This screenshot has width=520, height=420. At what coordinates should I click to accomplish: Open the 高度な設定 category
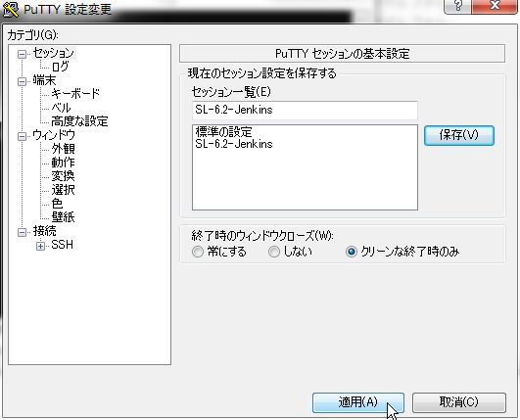(79, 121)
